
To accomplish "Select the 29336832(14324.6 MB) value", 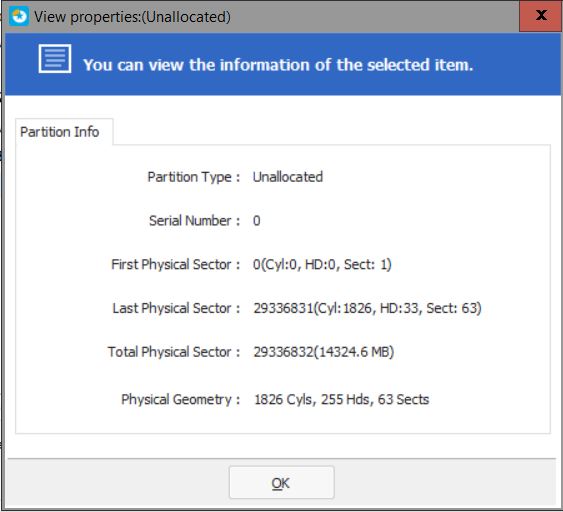I will pos(324,352).
